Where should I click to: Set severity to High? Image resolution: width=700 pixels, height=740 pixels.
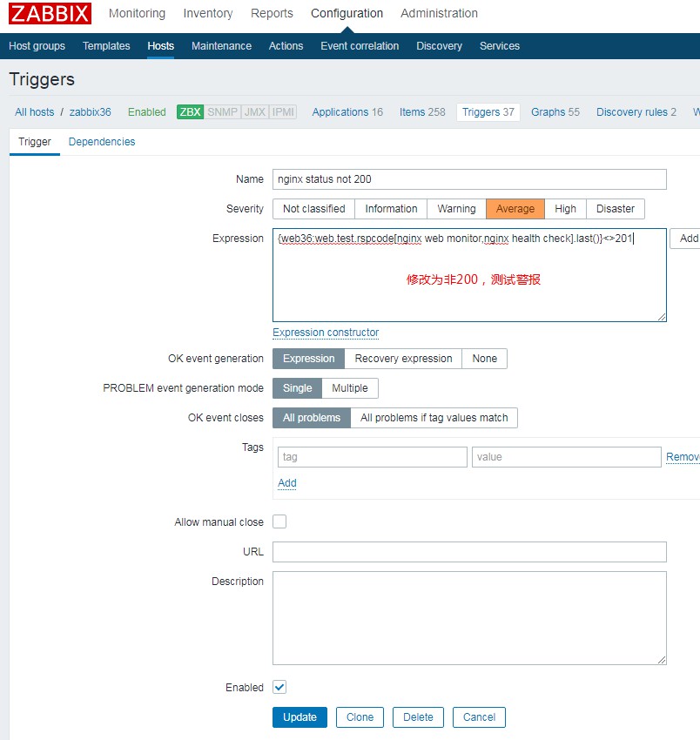[565, 209]
